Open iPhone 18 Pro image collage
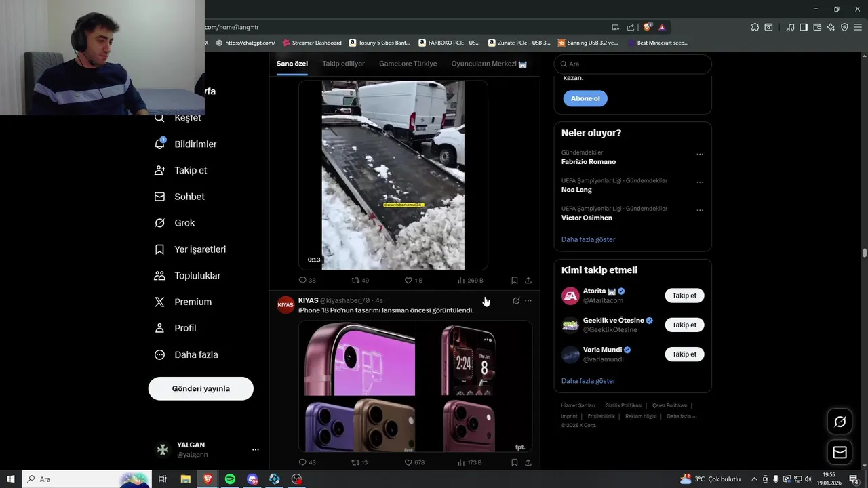 tap(415, 386)
